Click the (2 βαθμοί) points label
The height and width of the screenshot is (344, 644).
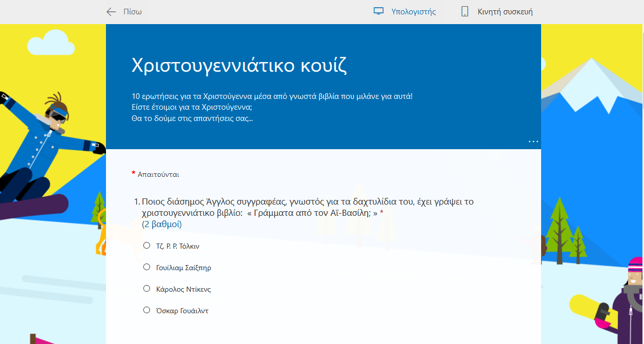[162, 224]
